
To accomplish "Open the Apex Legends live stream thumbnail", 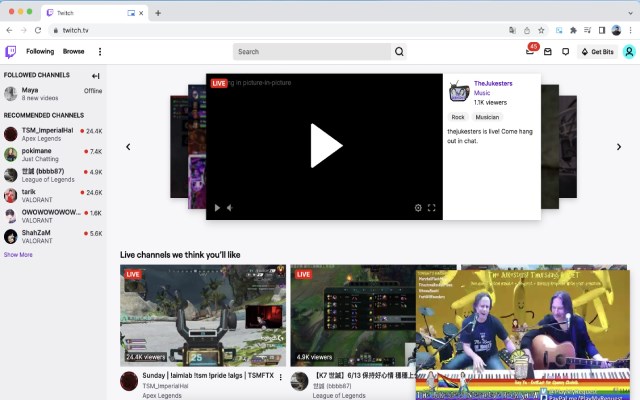I will 203,316.
